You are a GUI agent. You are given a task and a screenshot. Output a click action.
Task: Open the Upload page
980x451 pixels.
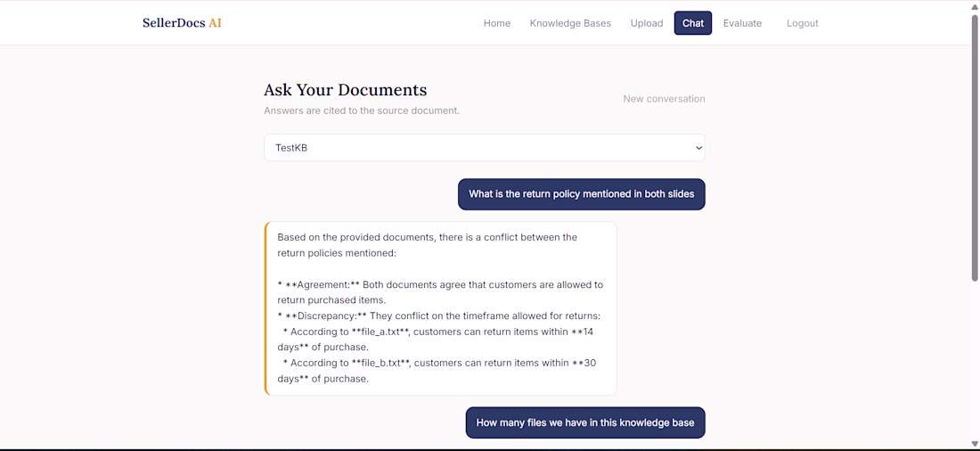647,23
